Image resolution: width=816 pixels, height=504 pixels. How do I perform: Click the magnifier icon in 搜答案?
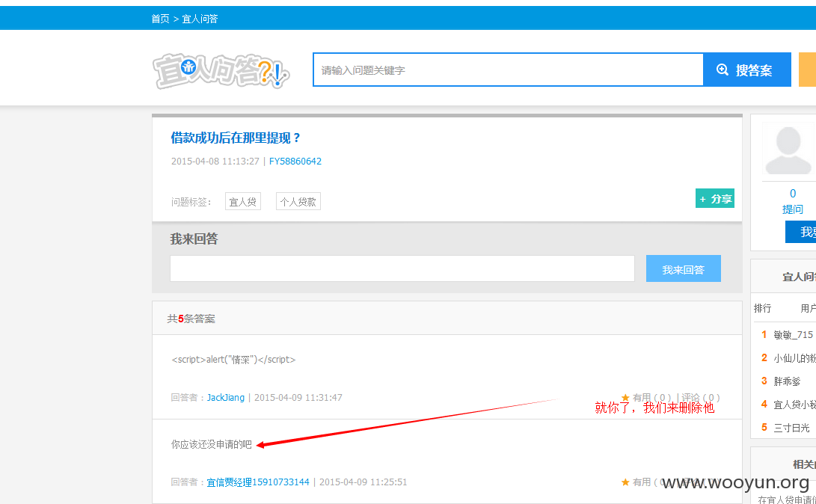(723, 70)
